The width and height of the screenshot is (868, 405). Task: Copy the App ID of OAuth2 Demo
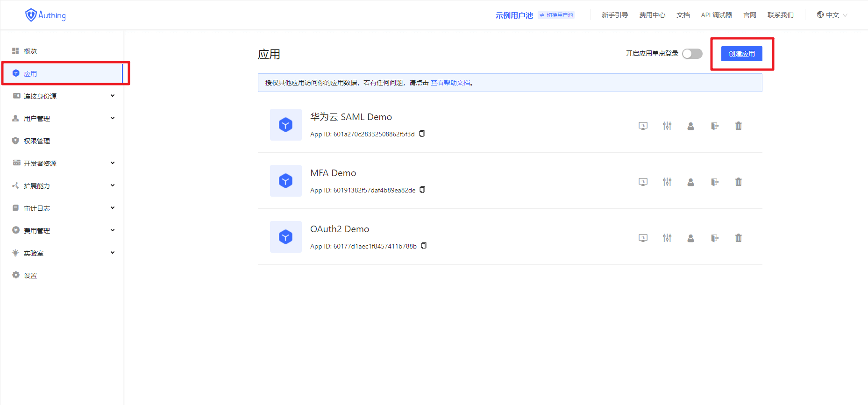coord(424,246)
